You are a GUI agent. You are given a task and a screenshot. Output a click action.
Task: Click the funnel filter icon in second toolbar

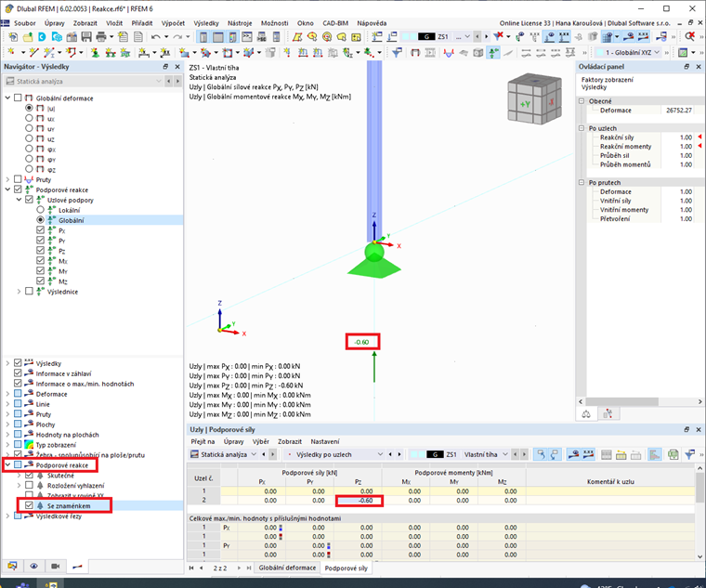tap(397, 53)
